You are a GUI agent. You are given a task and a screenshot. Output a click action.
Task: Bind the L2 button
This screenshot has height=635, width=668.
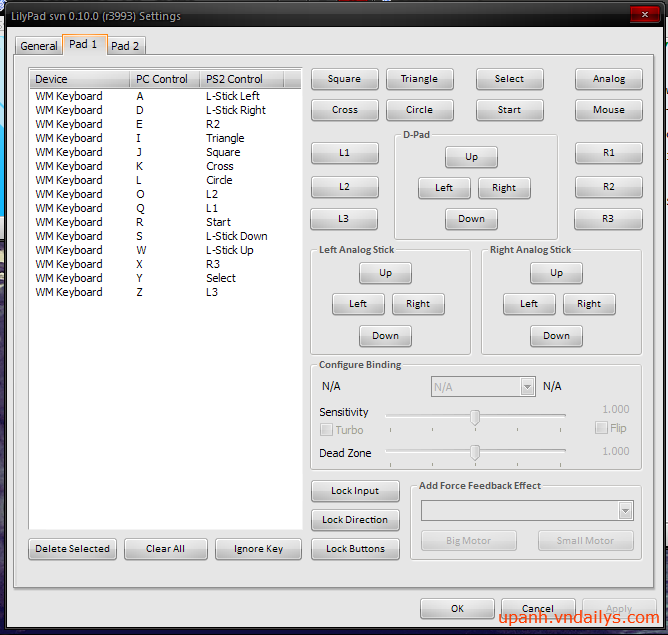click(x=344, y=187)
